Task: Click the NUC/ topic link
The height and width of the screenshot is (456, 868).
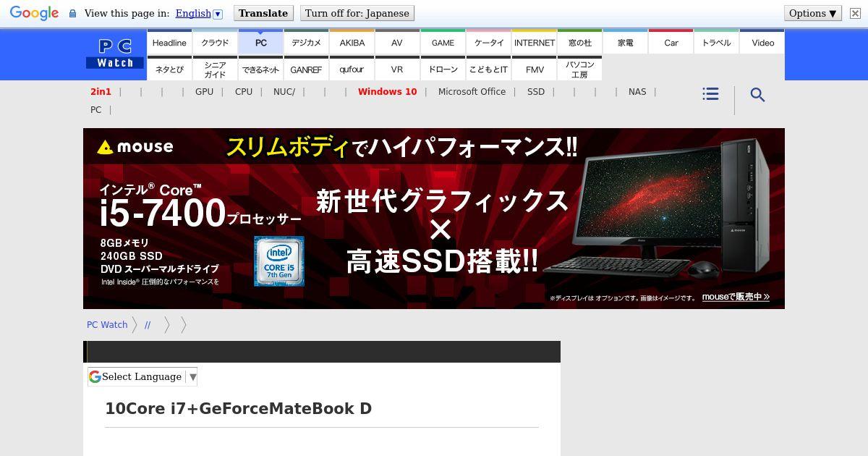Action: 284,91
